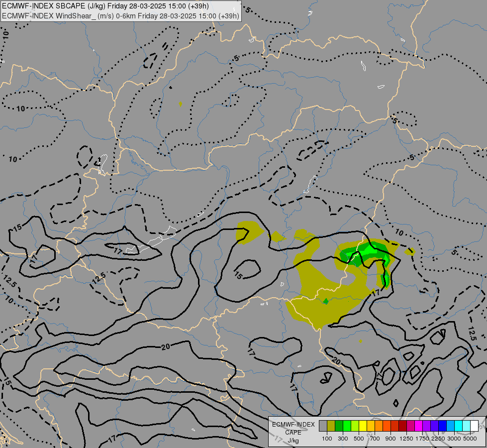487x448 pixels.
Task: Click the legend value 3000
Action: (x=454, y=439)
